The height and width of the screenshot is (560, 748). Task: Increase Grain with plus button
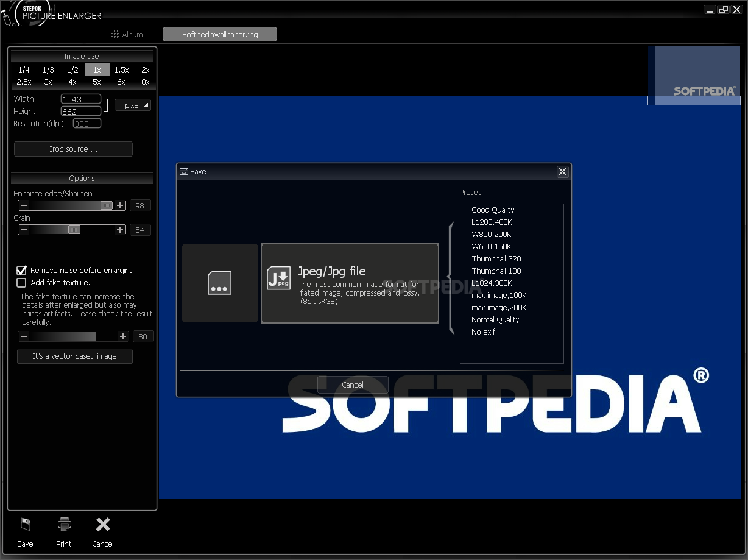click(120, 230)
